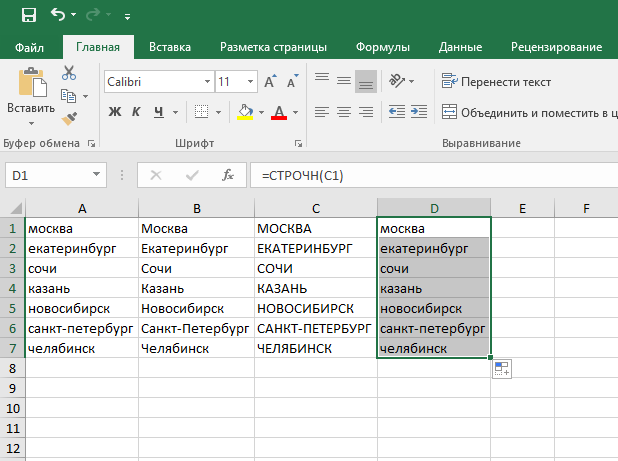Increase indent of cell text
This screenshot has width=618, height=461.
419,112
